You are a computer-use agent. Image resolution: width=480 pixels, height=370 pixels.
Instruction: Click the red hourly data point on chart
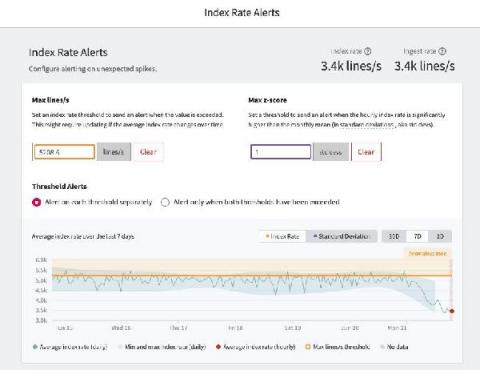(x=452, y=311)
